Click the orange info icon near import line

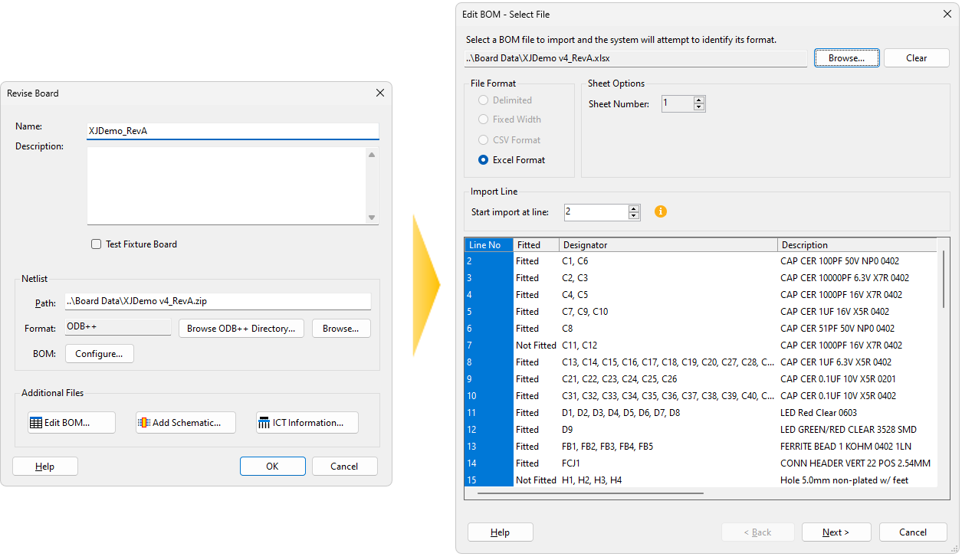pos(660,211)
